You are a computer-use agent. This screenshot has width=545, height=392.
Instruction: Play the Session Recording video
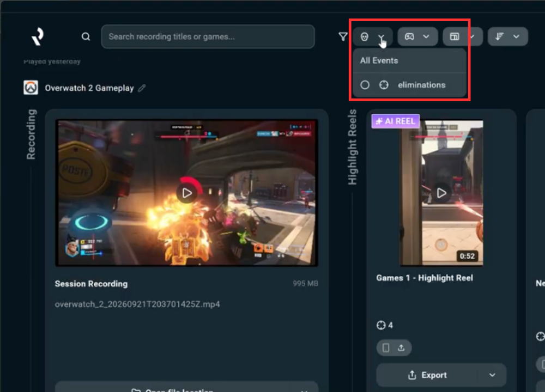pos(186,193)
